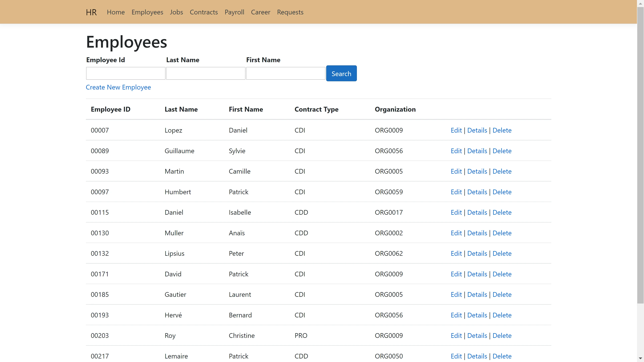This screenshot has width=644, height=362.
Task: Edit employee 00185 Gautier
Action: (x=456, y=295)
